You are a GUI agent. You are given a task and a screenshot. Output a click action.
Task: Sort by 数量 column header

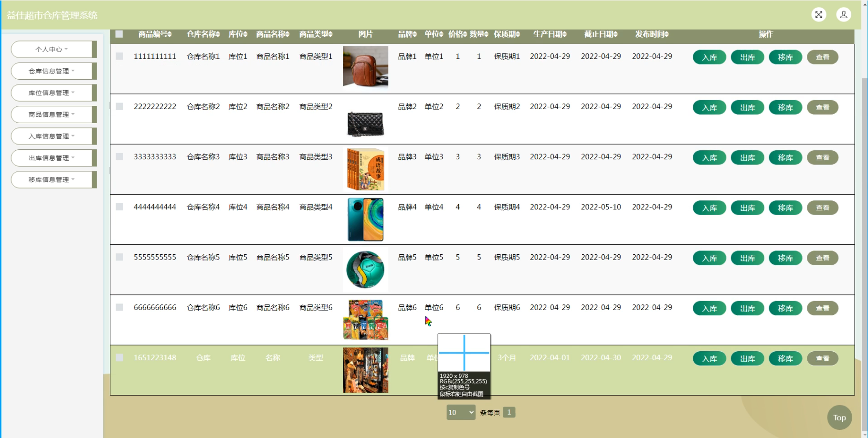pyautogui.click(x=479, y=34)
